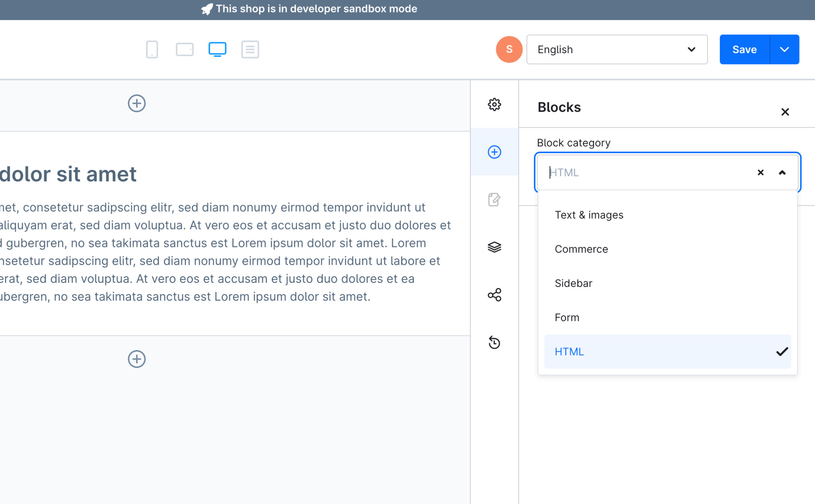Image resolution: width=815 pixels, height=504 pixels.
Task: Choose Text & images category option
Action: pyautogui.click(x=589, y=215)
